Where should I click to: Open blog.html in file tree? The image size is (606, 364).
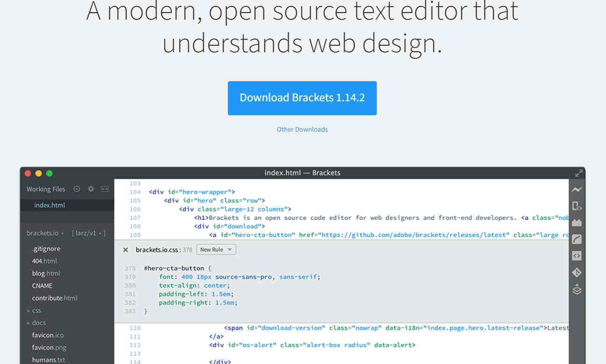pyautogui.click(x=46, y=273)
